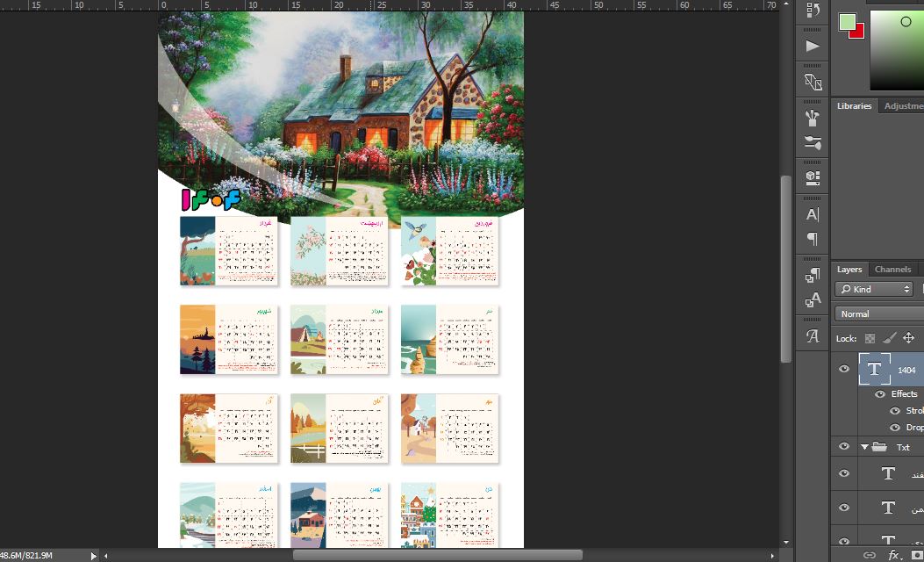Open the Kind layer filter dropdown
The width and height of the screenshot is (924, 562).
[874, 289]
